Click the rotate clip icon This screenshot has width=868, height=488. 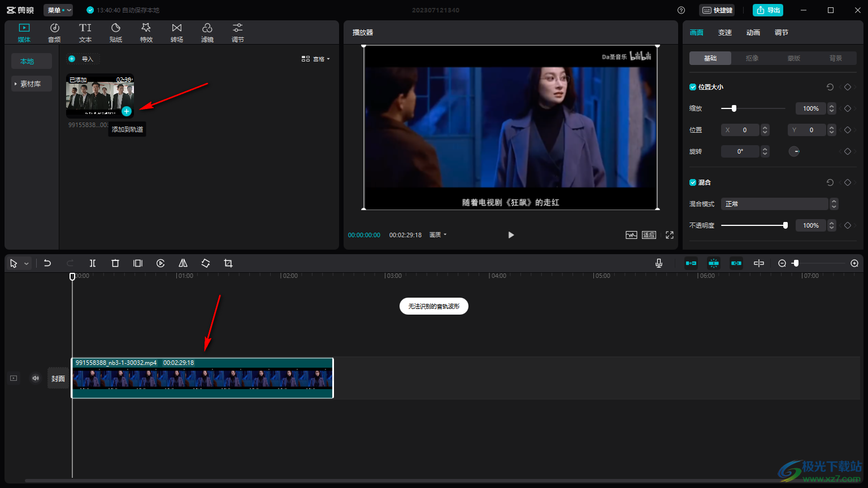pyautogui.click(x=206, y=263)
